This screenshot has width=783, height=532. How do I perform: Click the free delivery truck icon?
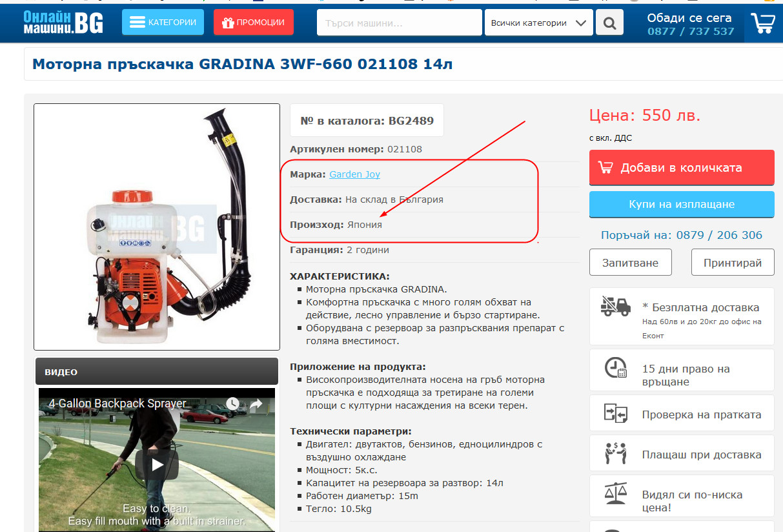pyautogui.click(x=615, y=306)
